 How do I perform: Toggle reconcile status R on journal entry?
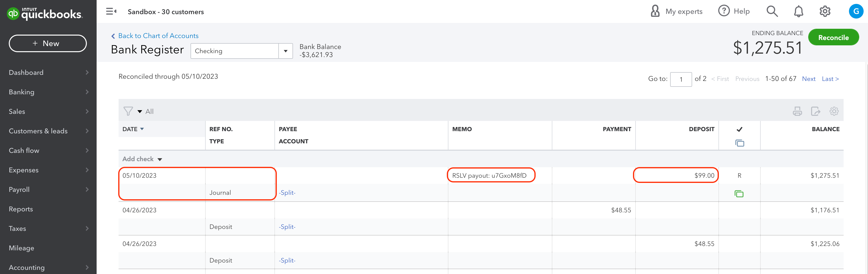point(739,176)
